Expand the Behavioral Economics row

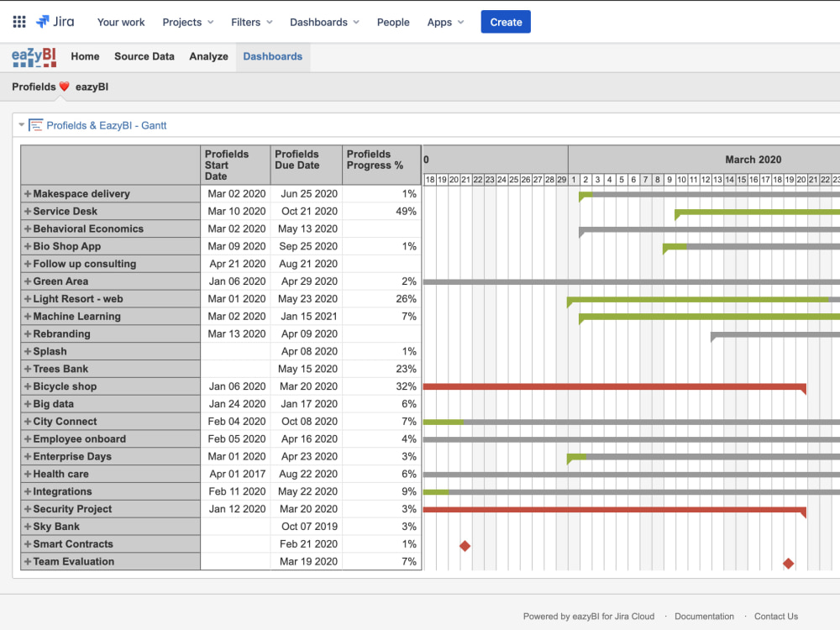[28, 228]
